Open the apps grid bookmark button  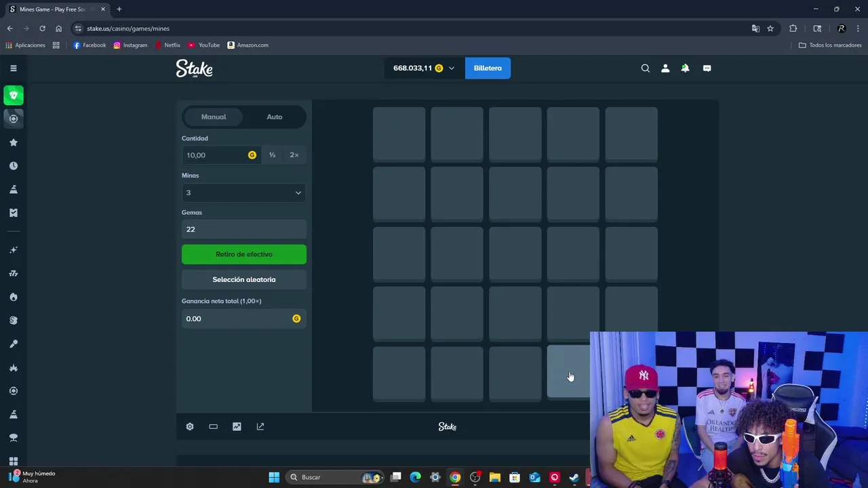pos(56,45)
